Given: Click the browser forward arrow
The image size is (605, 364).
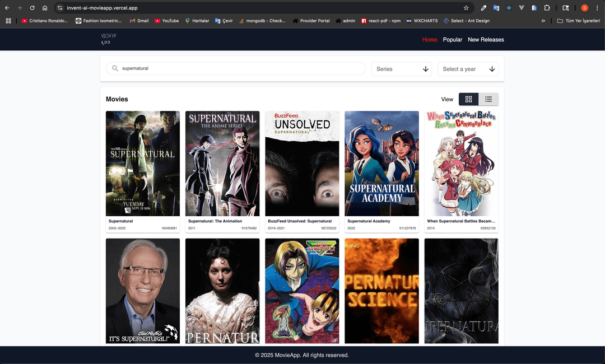Looking at the screenshot, I should point(19,8).
